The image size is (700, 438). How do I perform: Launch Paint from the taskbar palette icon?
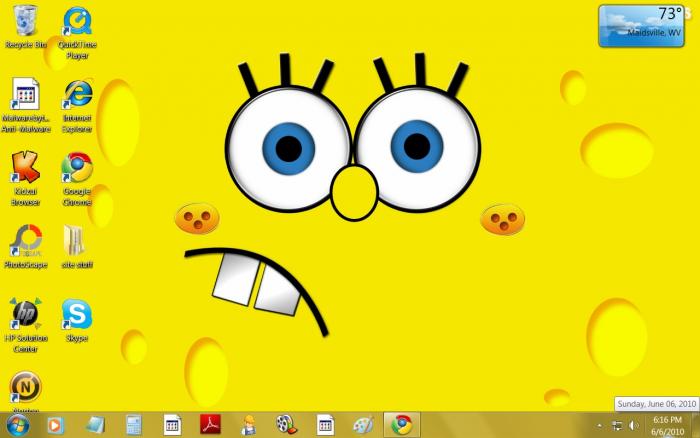pyautogui.click(x=363, y=425)
